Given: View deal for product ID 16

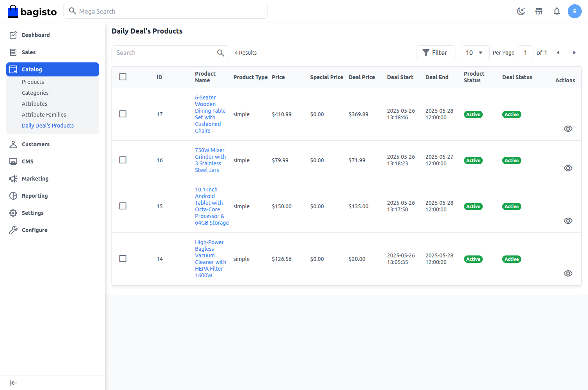Looking at the screenshot, I should (x=568, y=168).
